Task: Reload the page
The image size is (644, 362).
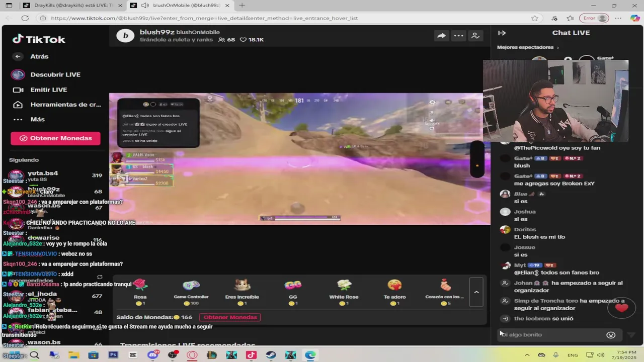Action: click(25, 18)
